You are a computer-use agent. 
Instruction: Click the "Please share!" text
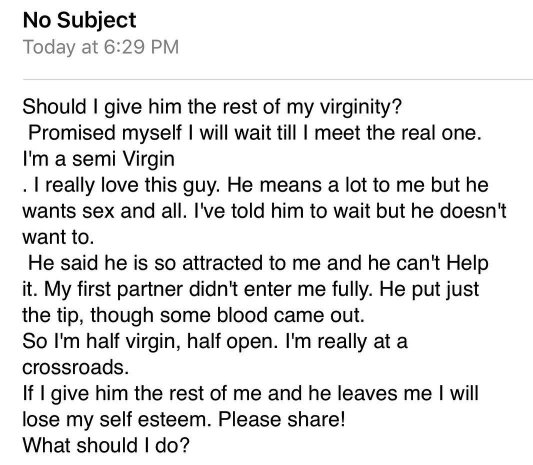pyautogui.click(x=282, y=420)
